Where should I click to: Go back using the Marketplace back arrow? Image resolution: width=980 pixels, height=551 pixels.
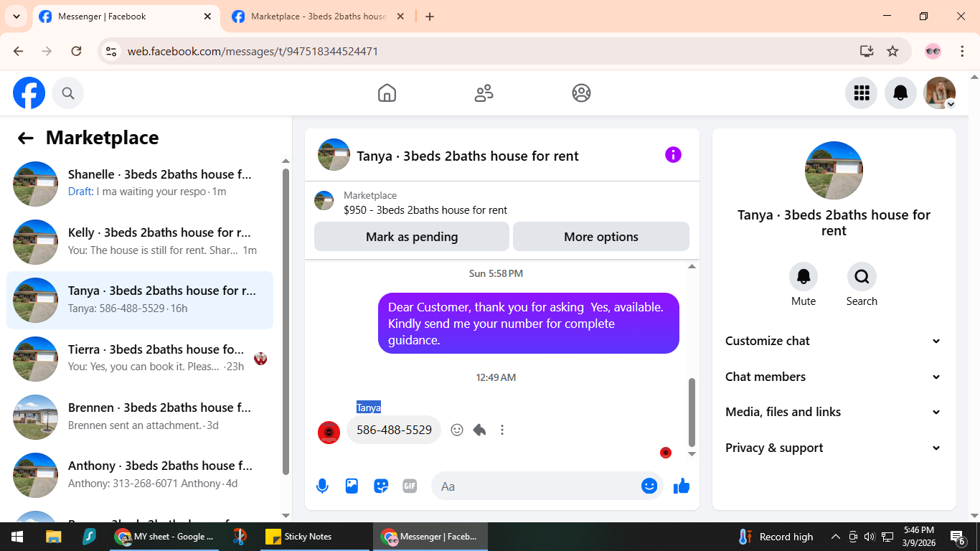click(26, 138)
